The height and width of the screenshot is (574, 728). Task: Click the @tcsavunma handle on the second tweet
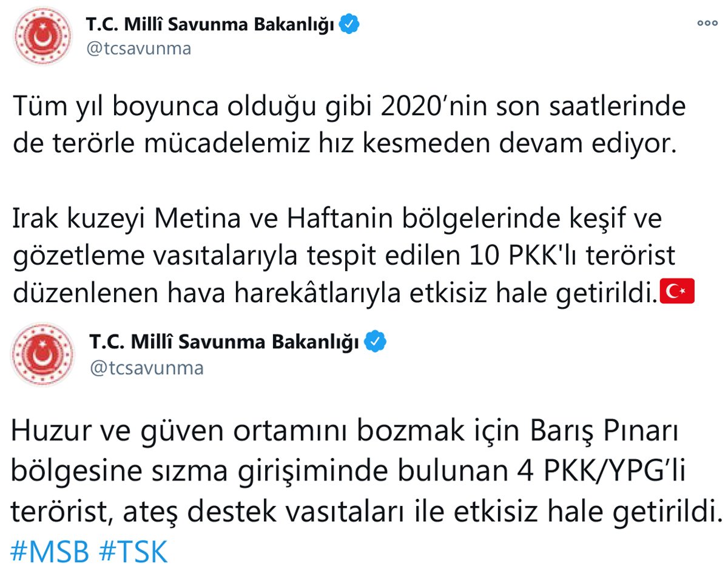coord(146,367)
